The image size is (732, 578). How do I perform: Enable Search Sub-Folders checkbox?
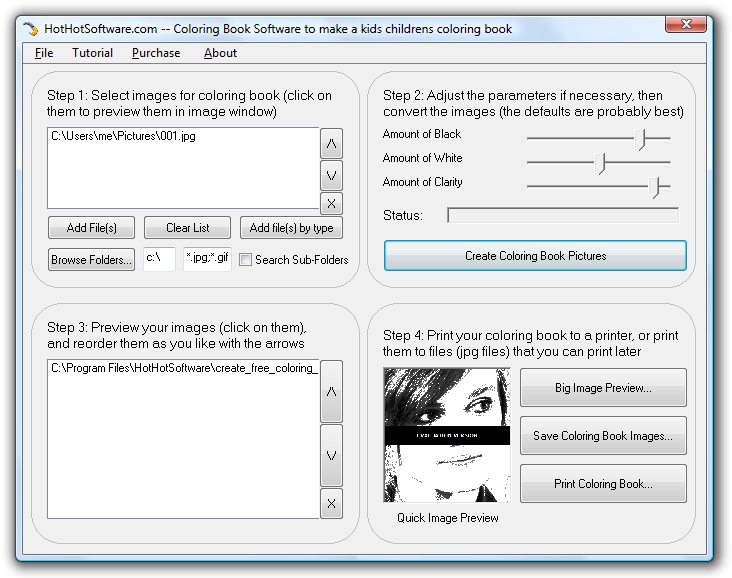(245, 260)
